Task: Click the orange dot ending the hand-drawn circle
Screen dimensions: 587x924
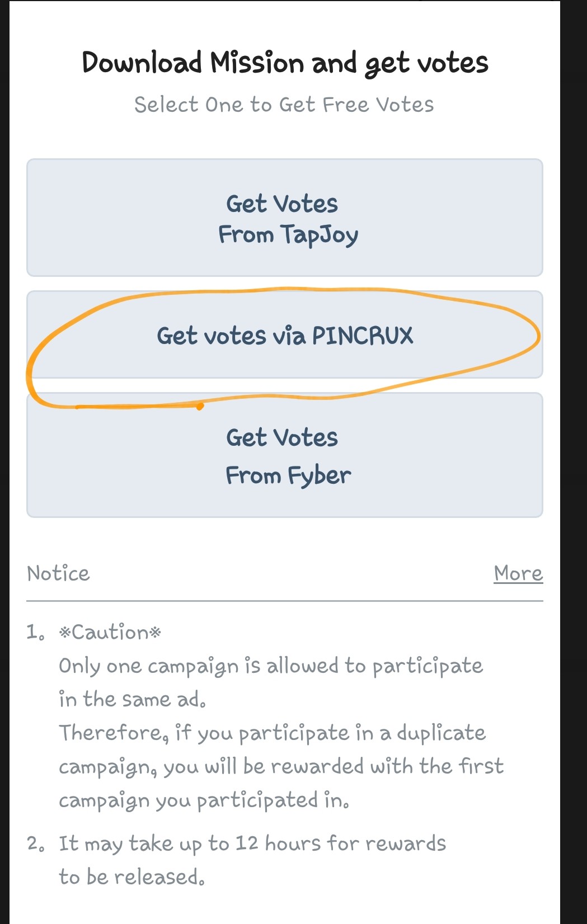Action: tap(200, 407)
